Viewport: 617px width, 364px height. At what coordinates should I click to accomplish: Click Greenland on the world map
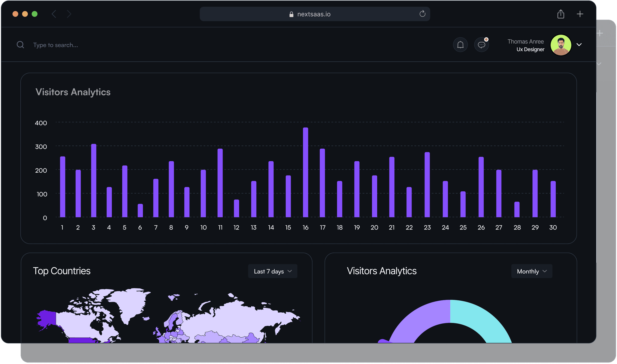tap(129, 304)
